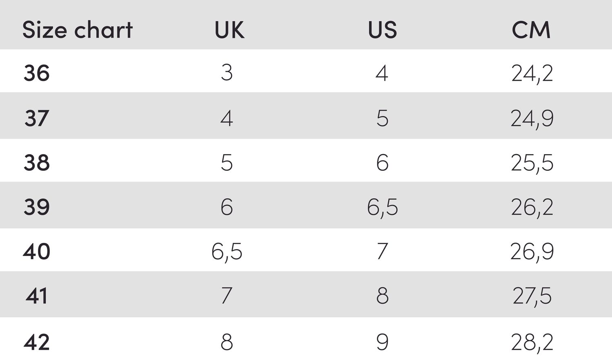Click size 38 row label
This screenshot has width=612, height=364.
37,163
